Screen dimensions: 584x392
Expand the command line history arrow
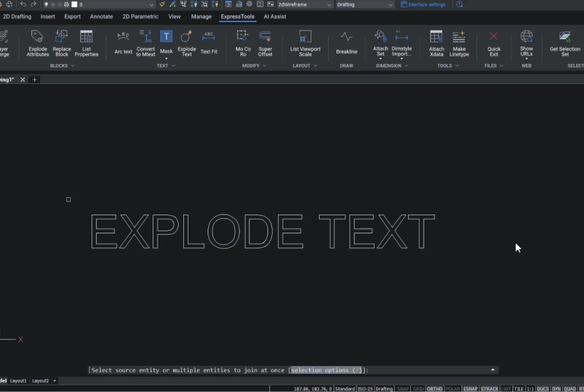pos(493,369)
